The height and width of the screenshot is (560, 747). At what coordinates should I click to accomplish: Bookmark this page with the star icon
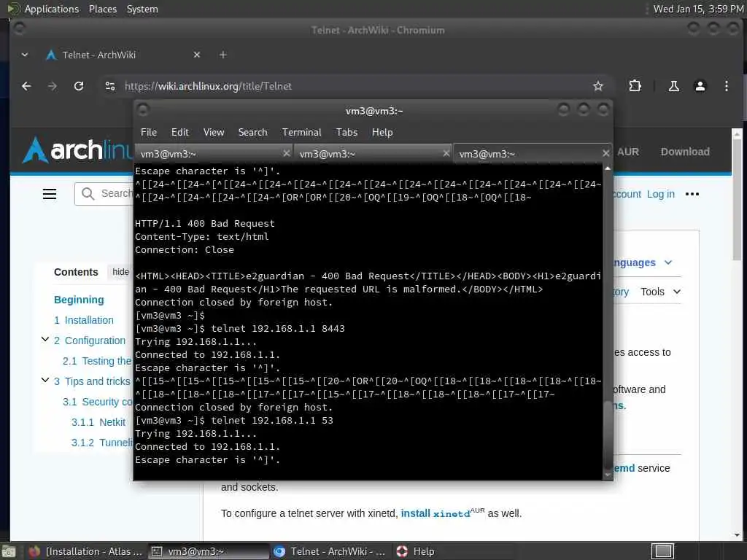coord(598,86)
